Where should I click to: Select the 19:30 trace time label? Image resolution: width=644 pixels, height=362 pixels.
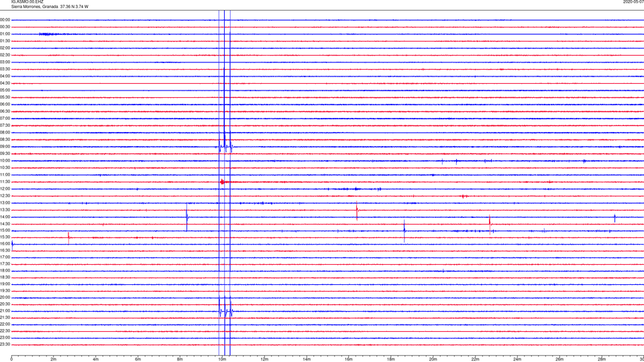coord(5,290)
